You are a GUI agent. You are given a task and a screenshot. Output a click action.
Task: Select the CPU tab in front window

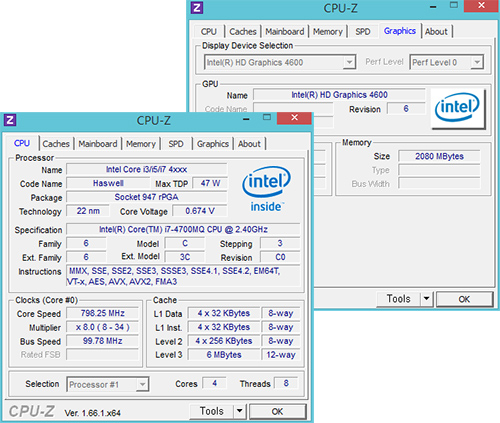[x=22, y=143]
